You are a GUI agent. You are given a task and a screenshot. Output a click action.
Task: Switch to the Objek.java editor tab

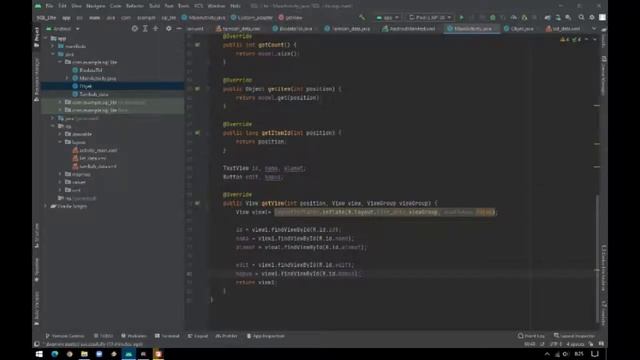[x=519, y=29]
